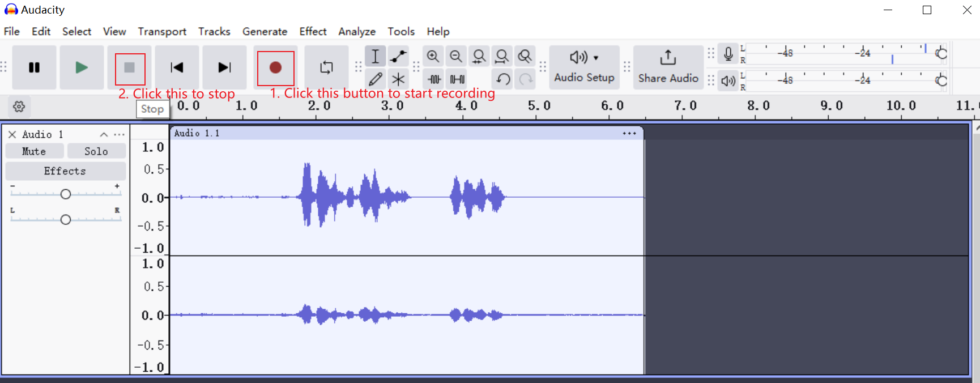Open the File menu
Screen dimensions: 980x383
coord(12,31)
